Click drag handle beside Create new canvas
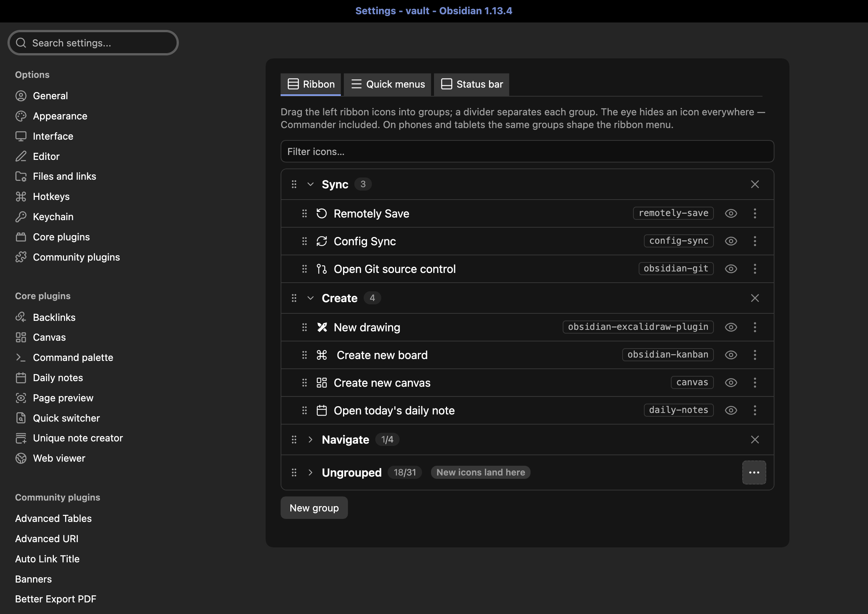This screenshot has height=614, width=868. pos(304,383)
